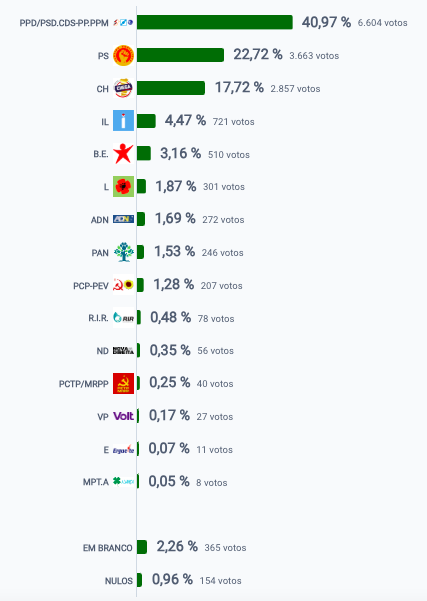The width and height of the screenshot is (427, 601).
Task: Click the Iniciativa Liberal blue logo
Action: click(123, 121)
